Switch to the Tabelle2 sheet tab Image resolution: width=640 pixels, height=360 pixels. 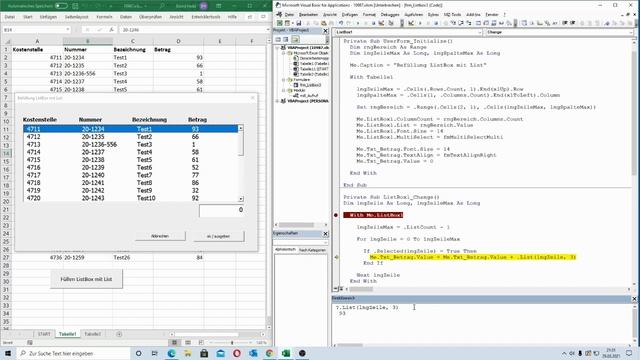click(92, 334)
